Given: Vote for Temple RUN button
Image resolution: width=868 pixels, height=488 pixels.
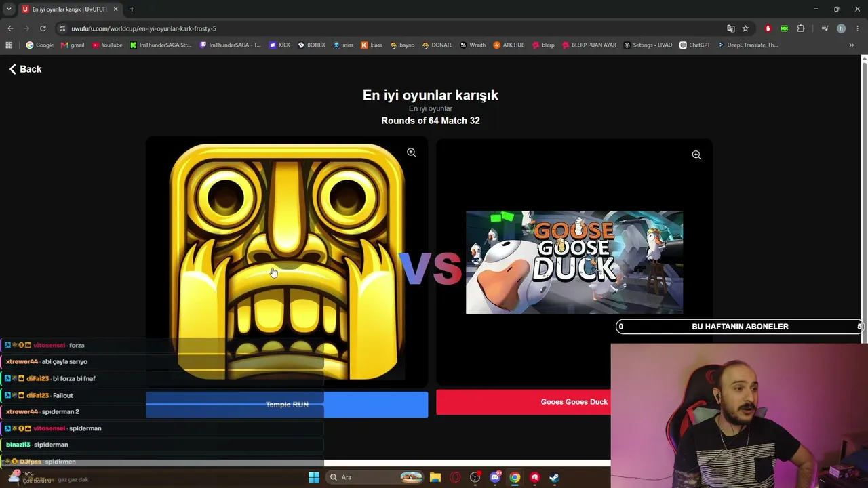Looking at the screenshot, I should point(287,405).
